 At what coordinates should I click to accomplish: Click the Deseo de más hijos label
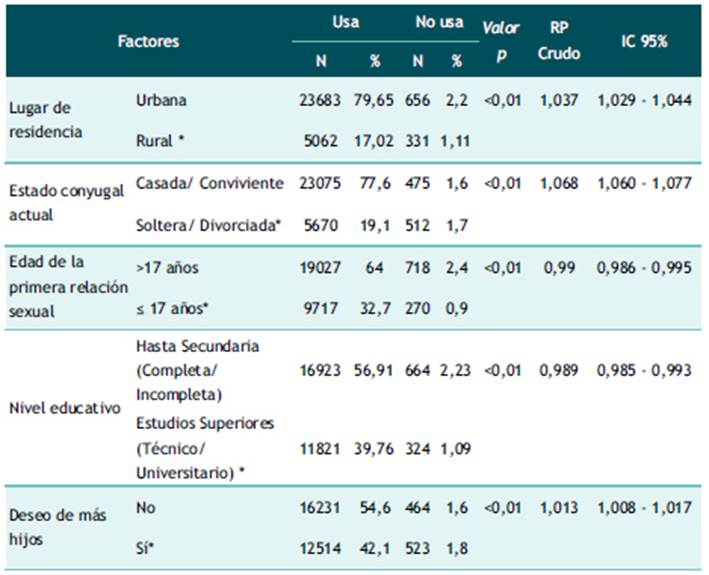[x=58, y=527]
